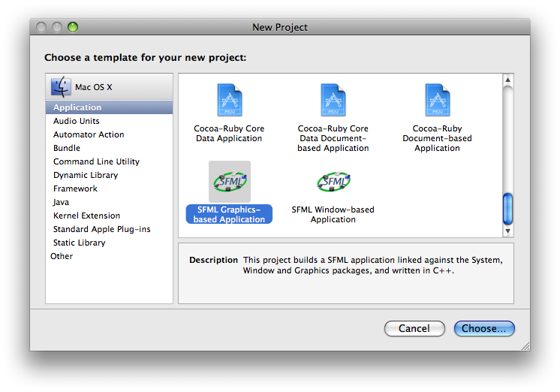Select the Application category
The height and width of the screenshot is (392, 560).
click(77, 107)
